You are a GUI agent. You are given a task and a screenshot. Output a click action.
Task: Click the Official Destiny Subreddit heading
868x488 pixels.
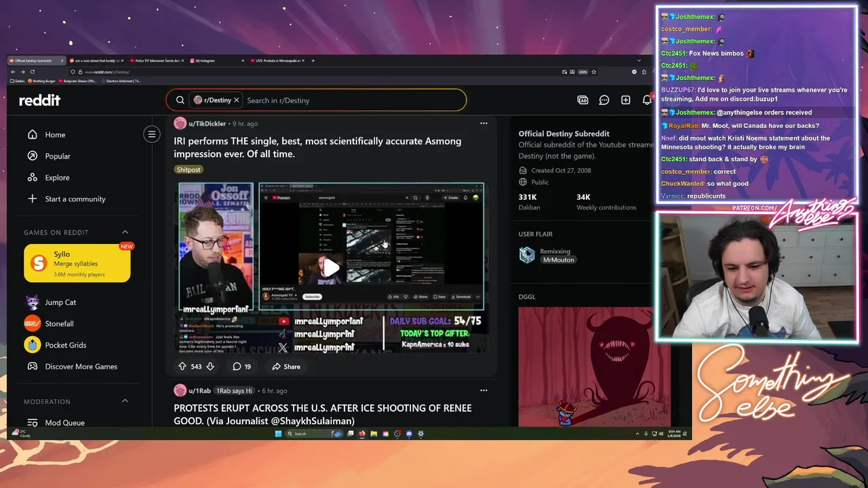564,134
